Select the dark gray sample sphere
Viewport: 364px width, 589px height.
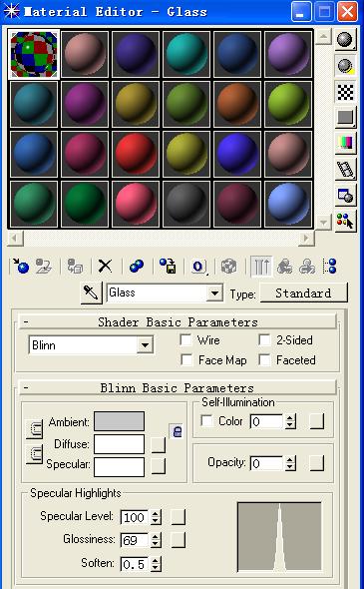[186, 204]
